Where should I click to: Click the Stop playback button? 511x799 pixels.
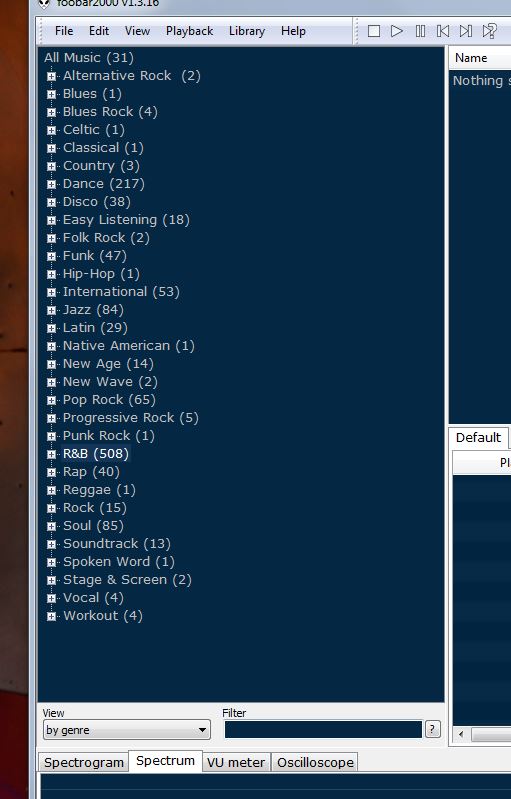[x=374, y=31]
